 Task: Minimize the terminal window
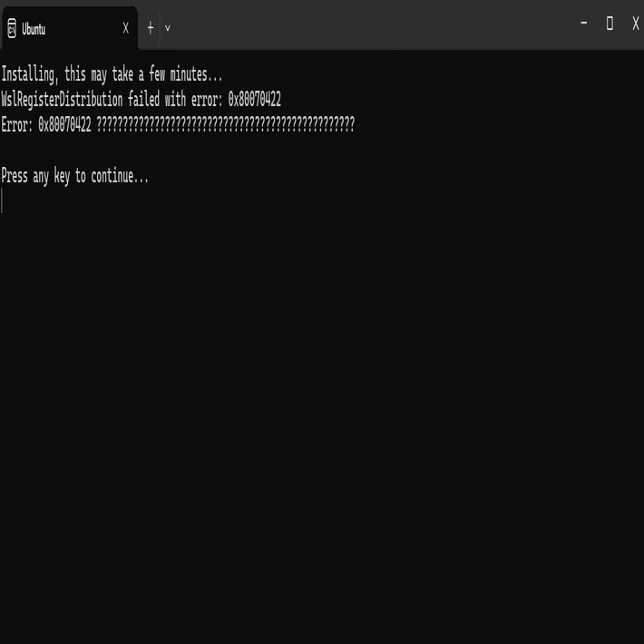click(584, 23)
